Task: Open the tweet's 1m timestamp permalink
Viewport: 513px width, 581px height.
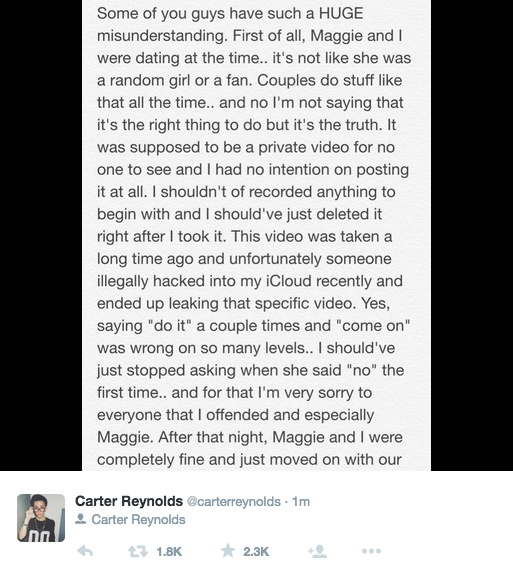Action: 301,501
